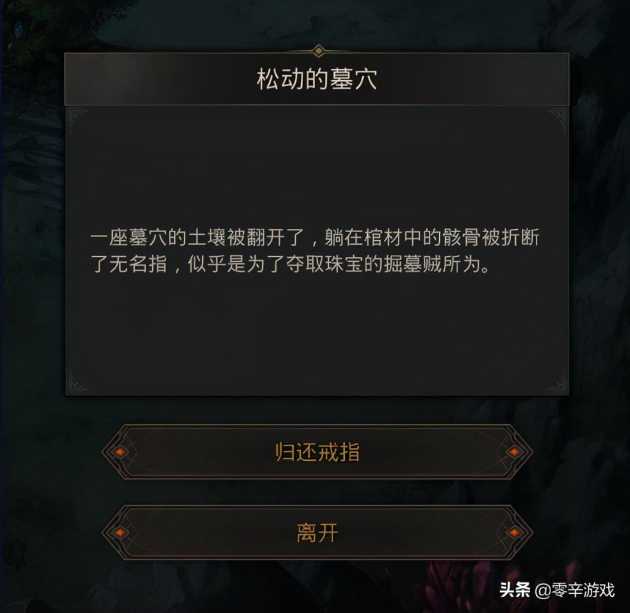Choose the 归还戒指 option
The height and width of the screenshot is (613, 630).
pos(317,452)
